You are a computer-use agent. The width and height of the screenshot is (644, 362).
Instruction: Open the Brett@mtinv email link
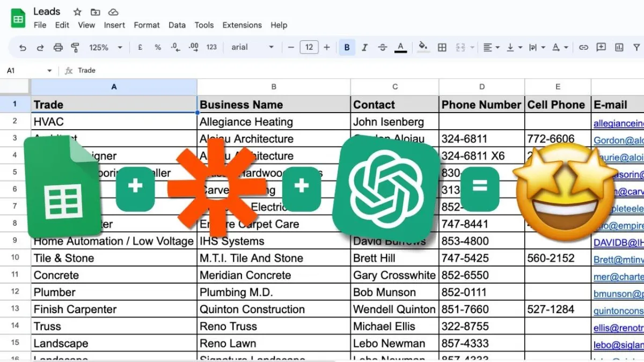(618, 260)
